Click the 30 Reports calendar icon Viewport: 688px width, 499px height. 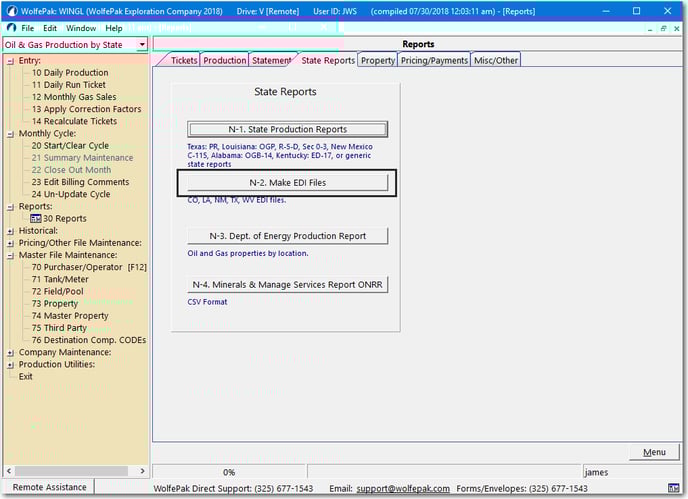pyautogui.click(x=36, y=219)
